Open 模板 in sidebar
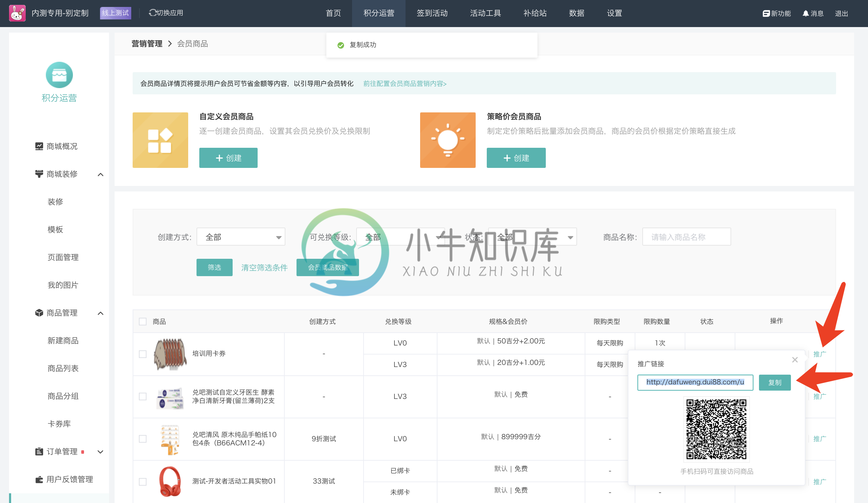This screenshot has height=503, width=868. [x=56, y=230]
